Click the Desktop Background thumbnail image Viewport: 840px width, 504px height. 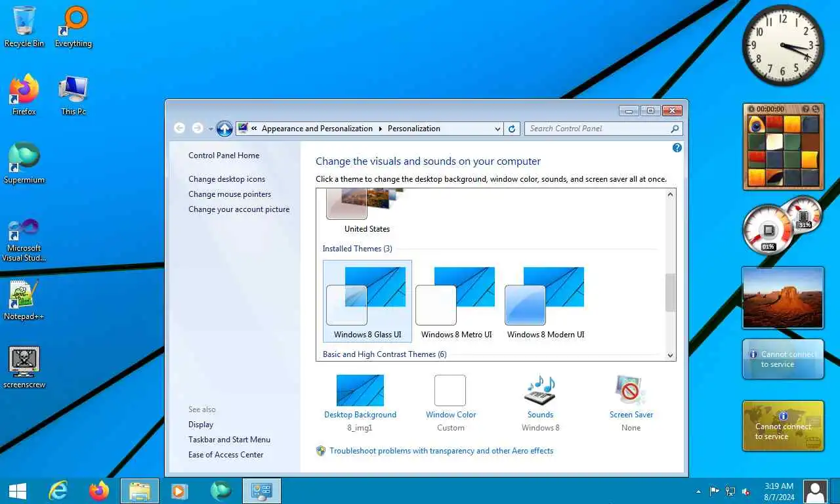click(360, 390)
